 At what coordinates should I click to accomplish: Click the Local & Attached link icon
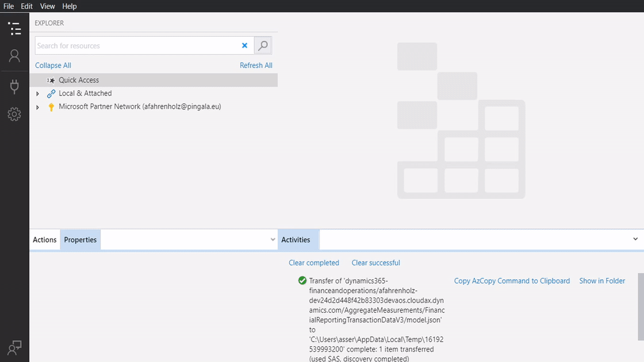(x=51, y=94)
